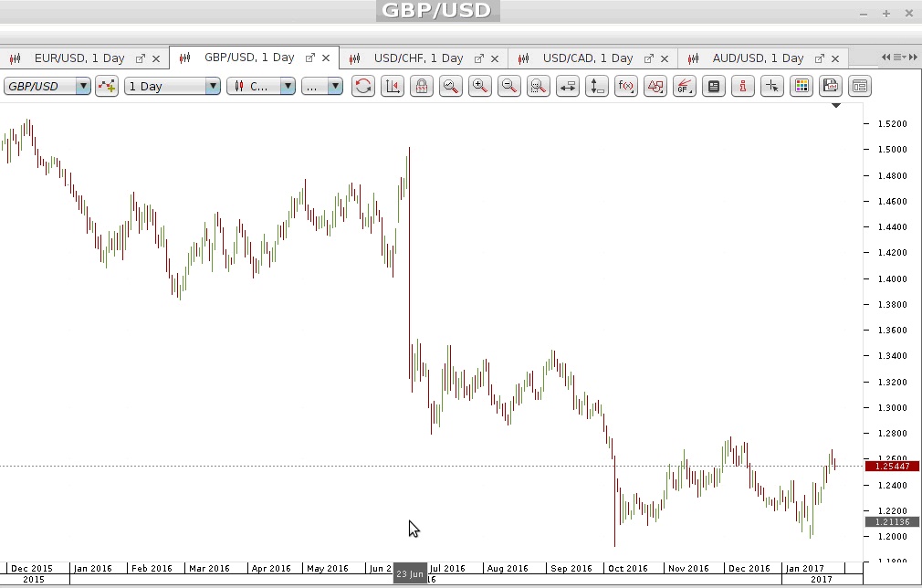The width and height of the screenshot is (922, 588).
Task: Open the color grid theme icon
Action: (x=802, y=86)
